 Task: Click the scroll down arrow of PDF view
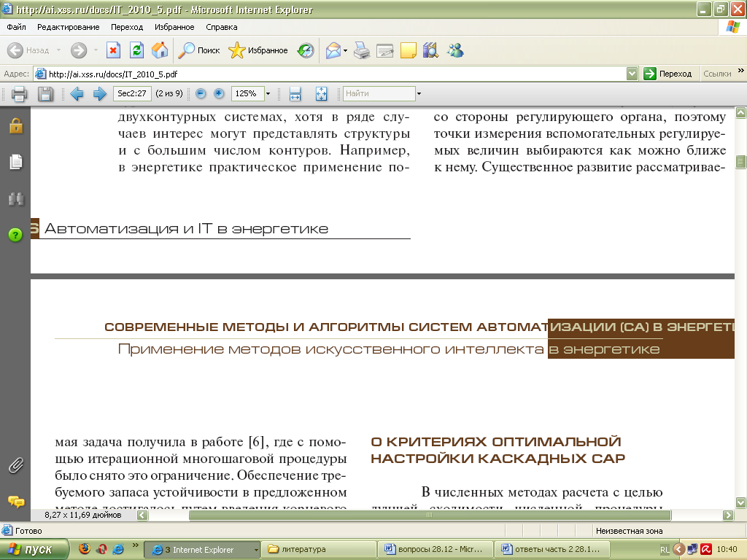[741, 502]
